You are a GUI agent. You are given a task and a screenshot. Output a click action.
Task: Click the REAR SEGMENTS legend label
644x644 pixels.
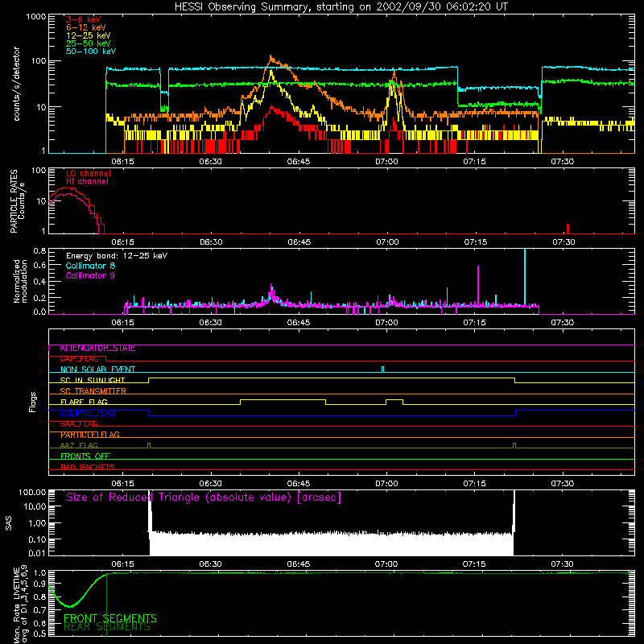click(x=107, y=627)
